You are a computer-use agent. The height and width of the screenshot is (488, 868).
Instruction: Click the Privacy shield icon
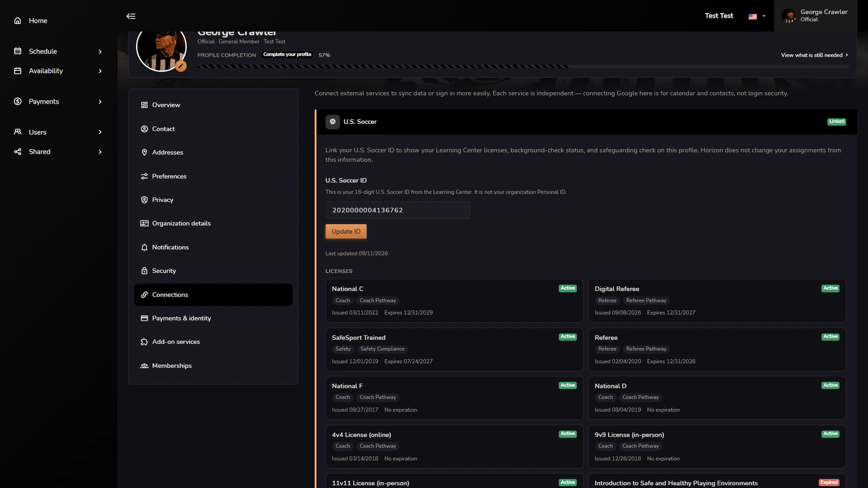click(144, 200)
